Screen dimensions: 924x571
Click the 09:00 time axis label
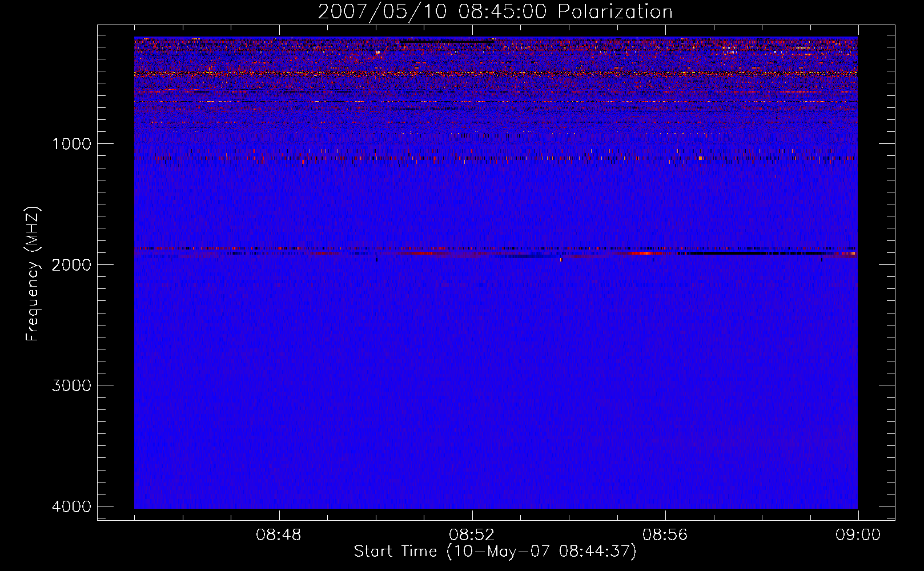(x=858, y=535)
